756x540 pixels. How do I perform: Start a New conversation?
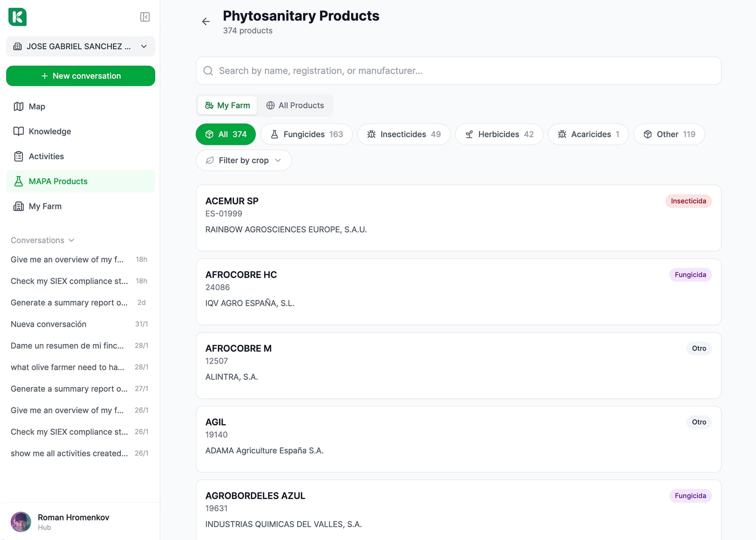(x=80, y=76)
